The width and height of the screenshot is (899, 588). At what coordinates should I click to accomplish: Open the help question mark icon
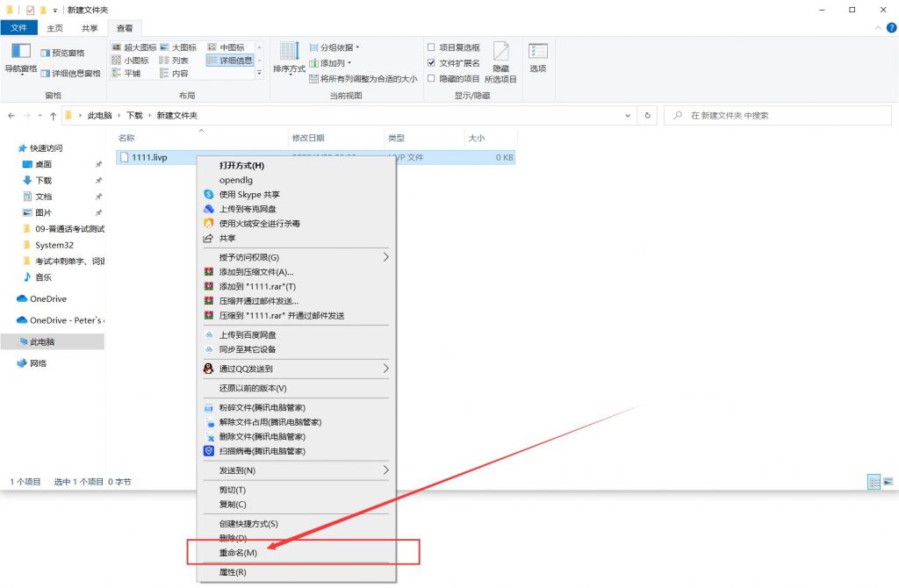pyautogui.click(x=891, y=27)
